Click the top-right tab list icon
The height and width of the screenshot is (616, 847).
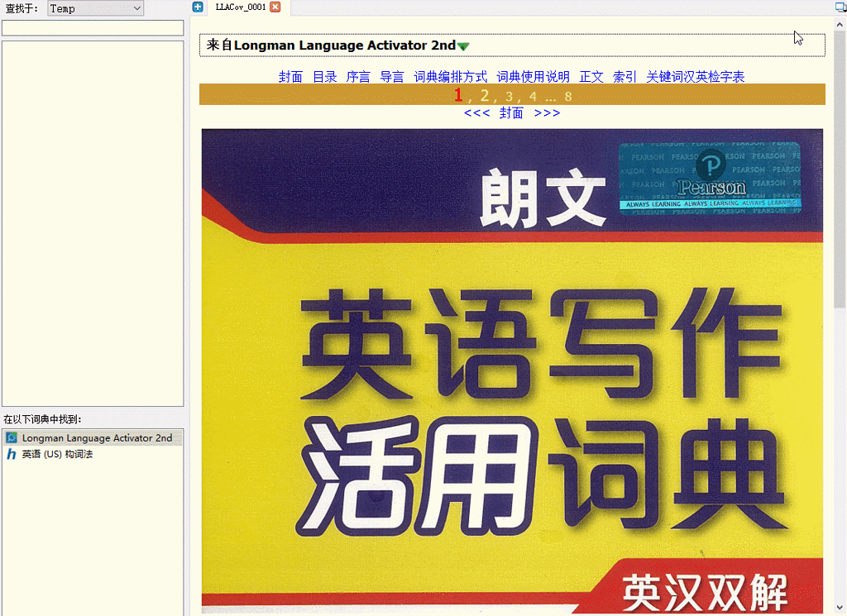pos(840,7)
